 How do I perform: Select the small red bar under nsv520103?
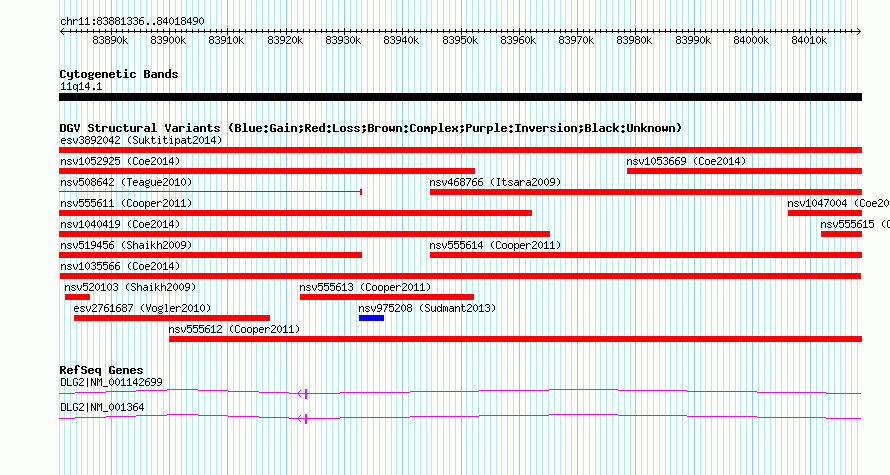(77, 297)
